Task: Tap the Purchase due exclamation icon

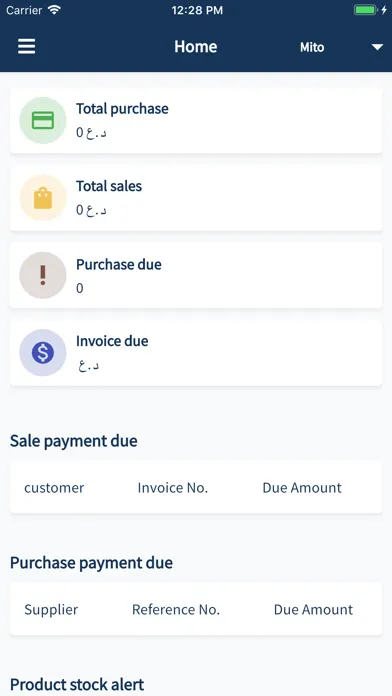Action: [x=43, y=275]
